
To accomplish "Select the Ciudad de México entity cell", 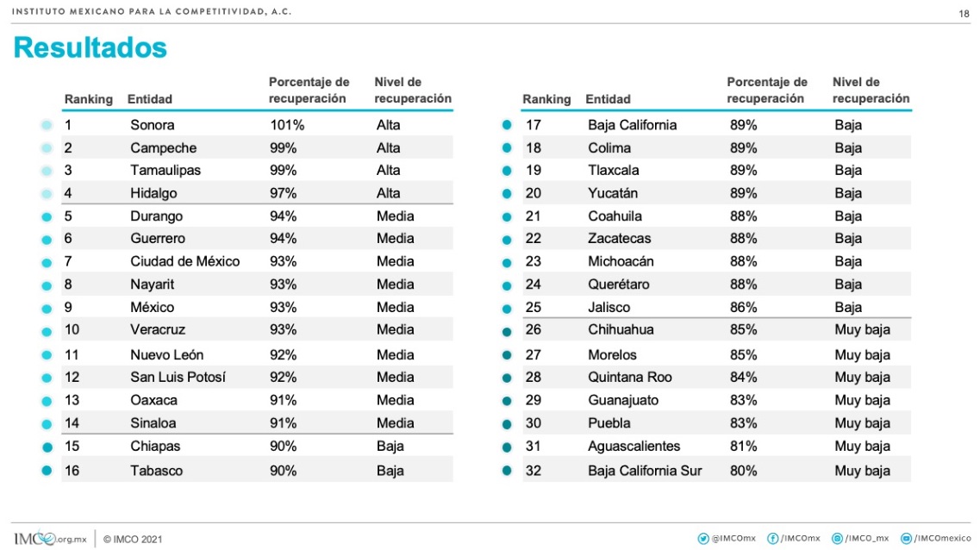I will (184, 261).
